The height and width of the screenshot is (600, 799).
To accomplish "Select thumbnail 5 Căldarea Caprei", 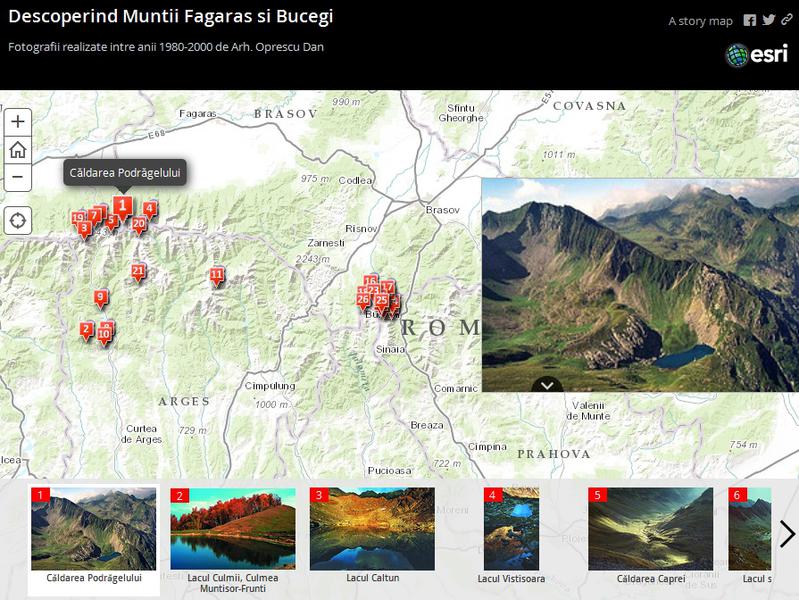I will pyautogui.click(x=651, y=529).
